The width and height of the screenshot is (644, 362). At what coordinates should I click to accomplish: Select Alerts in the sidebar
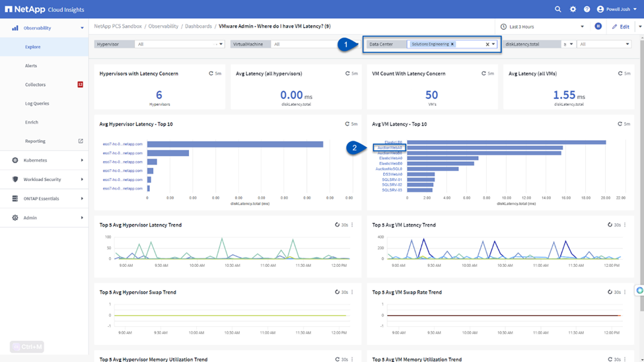click(31, 66)
